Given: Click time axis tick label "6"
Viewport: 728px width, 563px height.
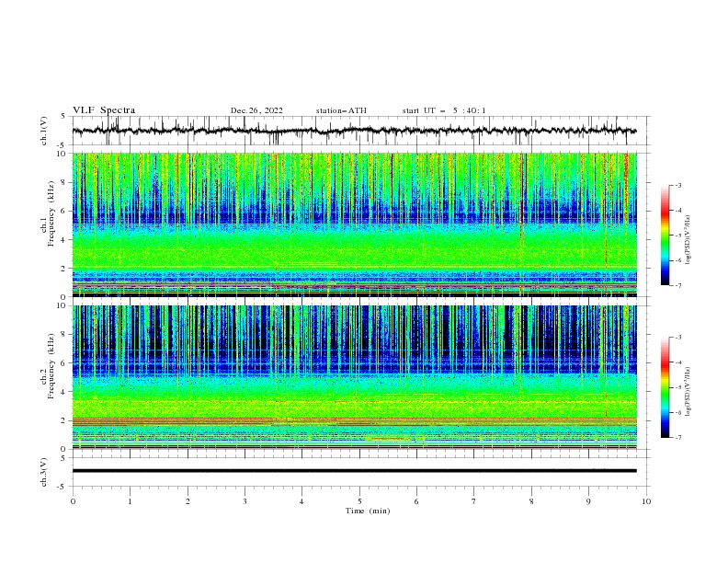Looking at the screenshot, I should click(x=416, y=501).
